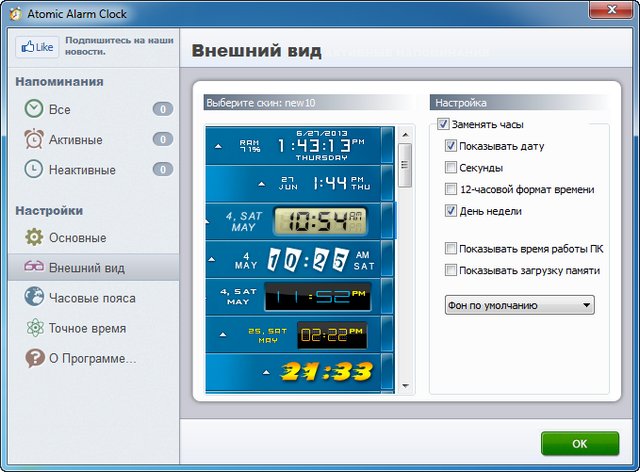The height and width of the screenshot is (472, 640).
Task: Click the red alarm clock Активные icon
Action: click(x=34, y=139)
